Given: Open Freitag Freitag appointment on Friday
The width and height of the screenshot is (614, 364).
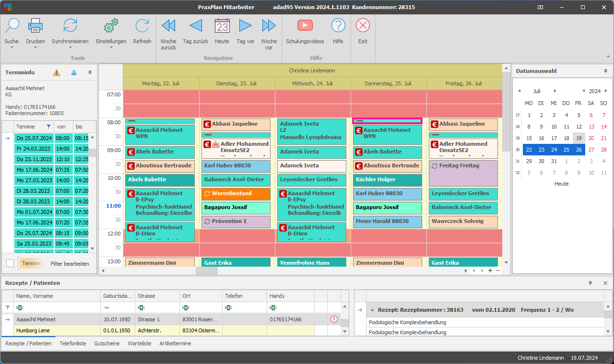Looking at the screenshot, I should point(463,173).
